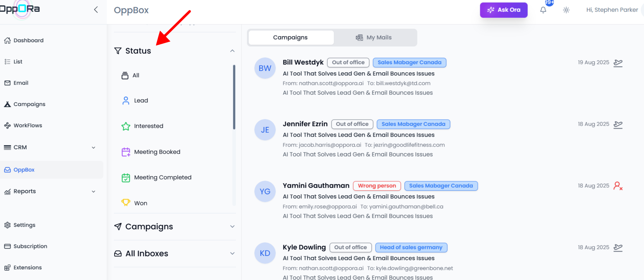Screen dimensions: 644x280
Task: Expand the Campaigns filter section
Action: pos(232,227)
